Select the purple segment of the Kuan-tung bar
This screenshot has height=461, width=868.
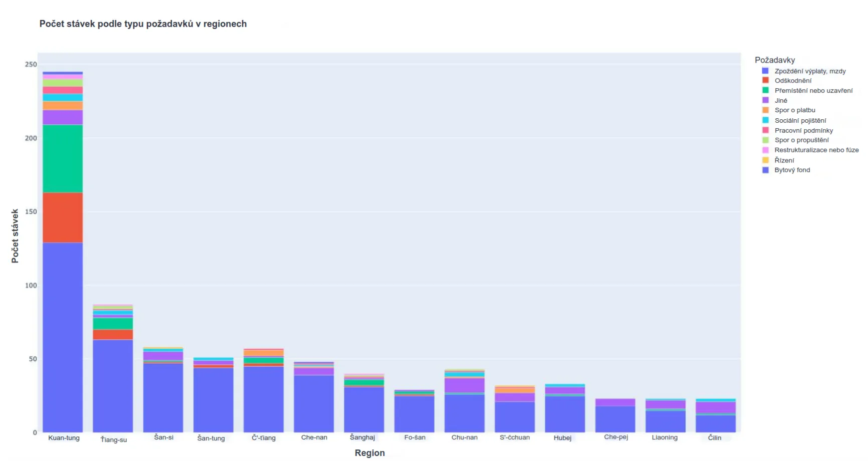pos(63,117)
